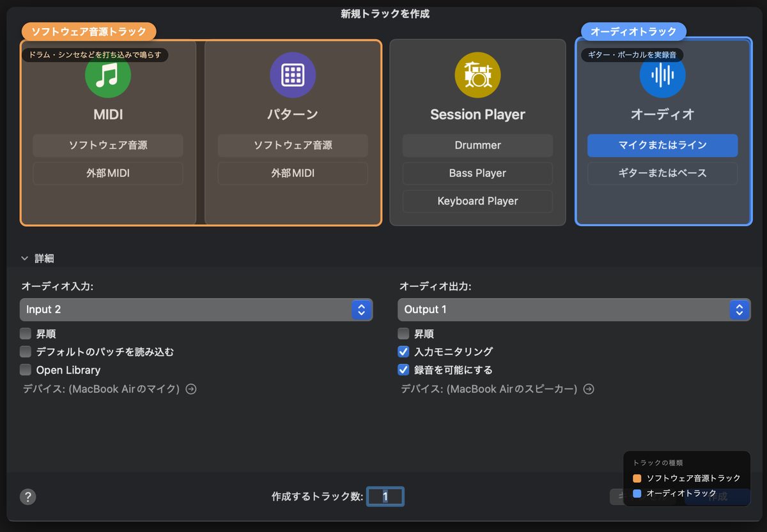Select マイクまたはライン audio option
The height and width of the screenshot is (532, 767).
click(662, 145)
